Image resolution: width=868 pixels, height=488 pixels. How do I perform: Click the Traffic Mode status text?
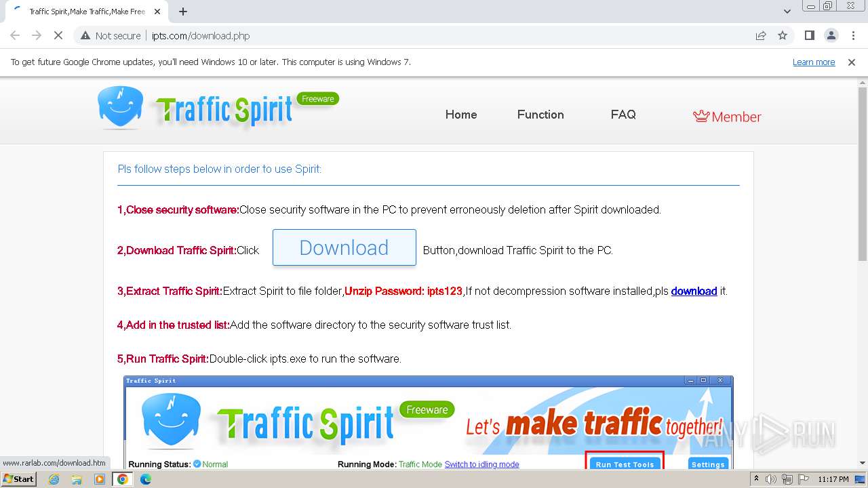pyautogui.click(x=420, y=464)
